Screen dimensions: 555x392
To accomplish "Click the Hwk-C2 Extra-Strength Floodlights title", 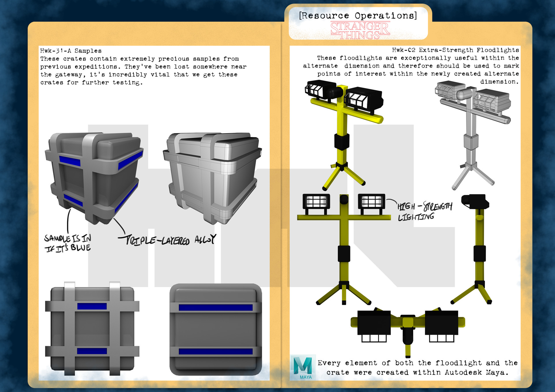I will 455,50.
